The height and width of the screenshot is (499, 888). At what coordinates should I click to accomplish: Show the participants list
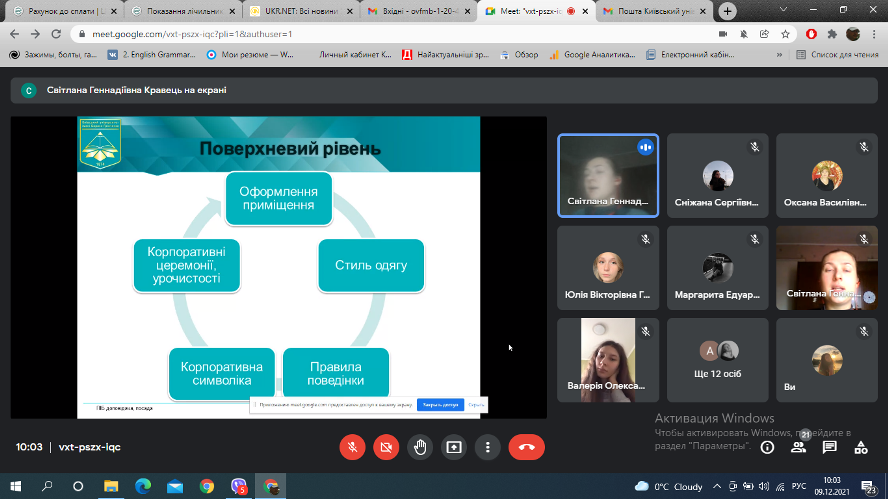[799, 447]
